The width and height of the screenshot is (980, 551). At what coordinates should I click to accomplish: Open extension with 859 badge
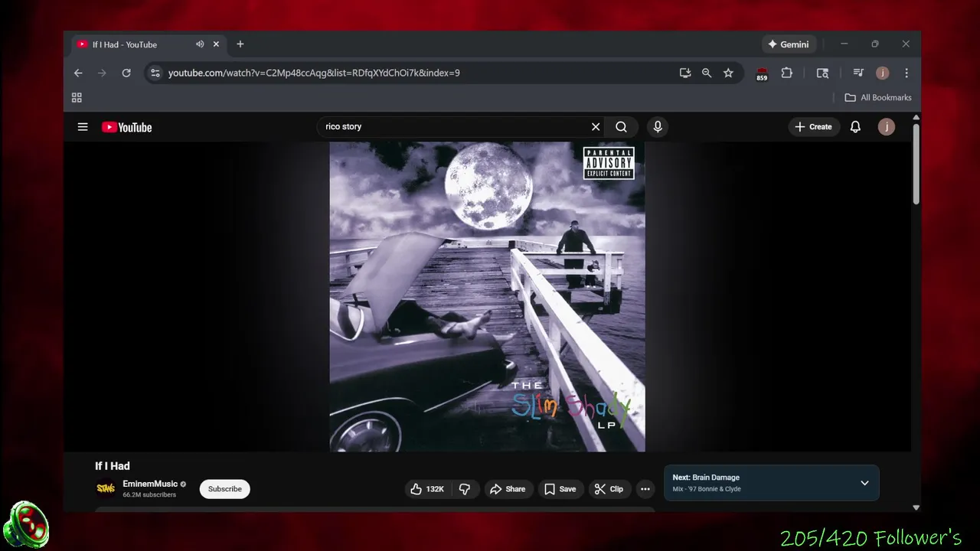pos(762,73)
